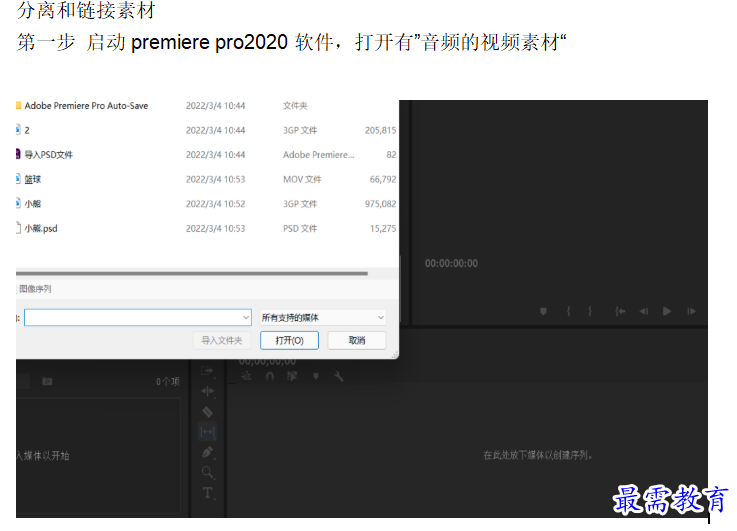Viewport: 737px width, 531px height.
Task: Click the yellow Auto-Save folder icon
Action: pos(18,105)
